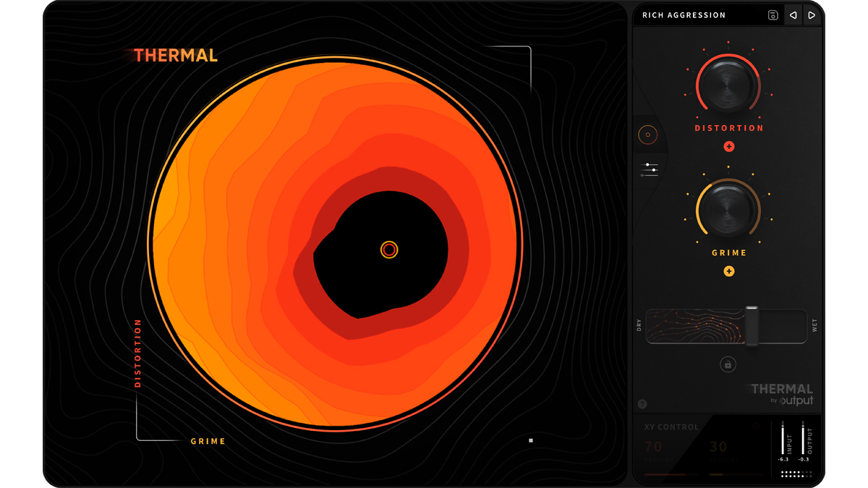Open the RICH AGGRESSION preset name browser
Viewport: 868px width, 488px height.
coord(684,15)
